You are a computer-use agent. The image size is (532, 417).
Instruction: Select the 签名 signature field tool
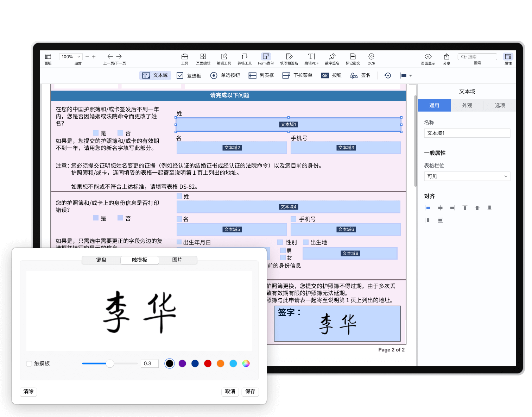tap(360, 75)
